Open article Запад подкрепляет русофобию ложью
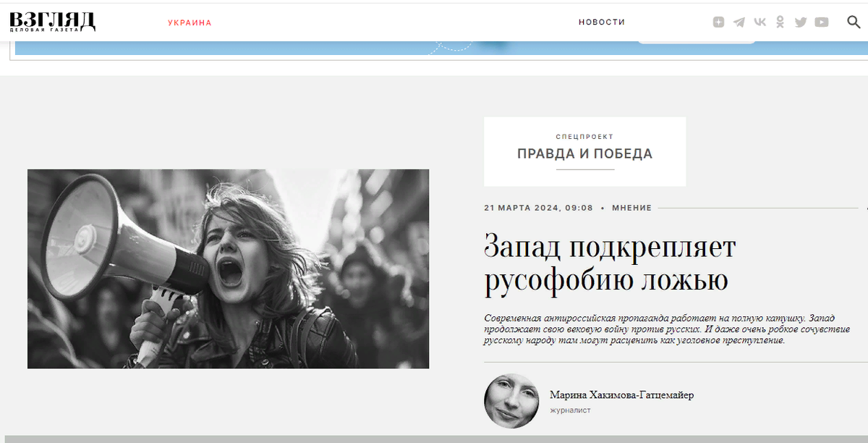The height and width of the screenshot is (443, 868). pos(610,264)
